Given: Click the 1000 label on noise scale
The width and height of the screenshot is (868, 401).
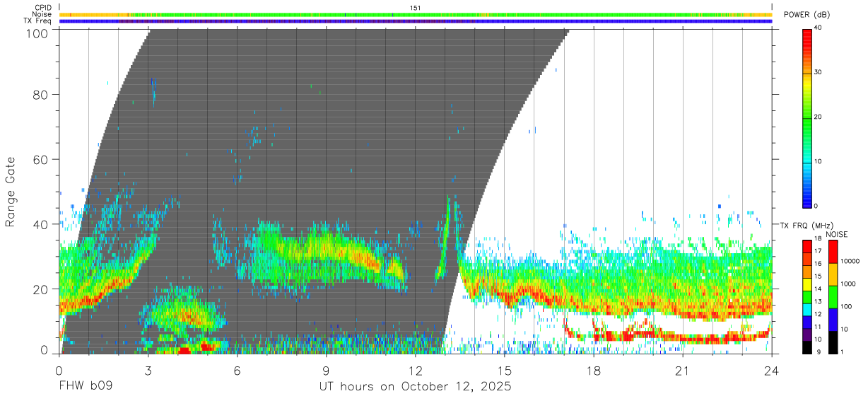Looking at the screenshot, I should [x=848, y=284].
